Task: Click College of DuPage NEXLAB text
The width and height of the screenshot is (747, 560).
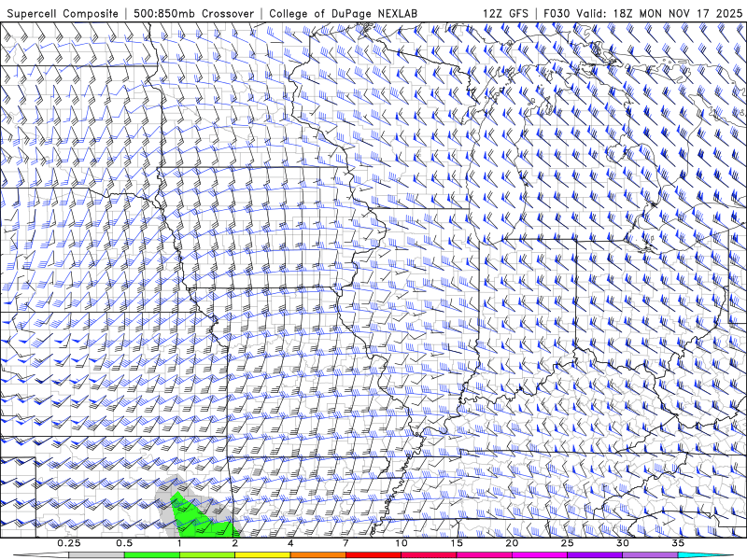Action: [343, 13]
